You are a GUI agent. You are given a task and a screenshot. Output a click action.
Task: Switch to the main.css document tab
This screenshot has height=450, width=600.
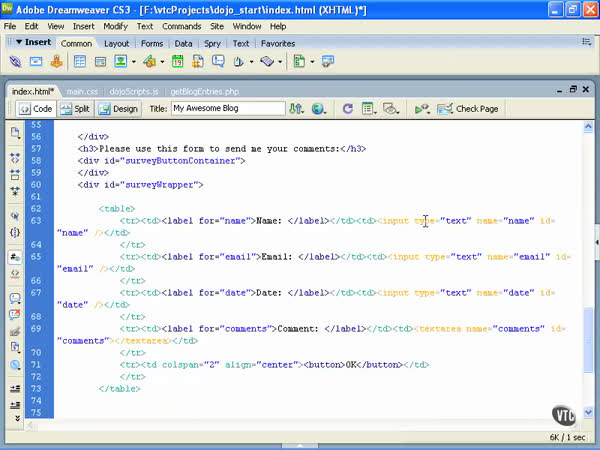[82, 91]
